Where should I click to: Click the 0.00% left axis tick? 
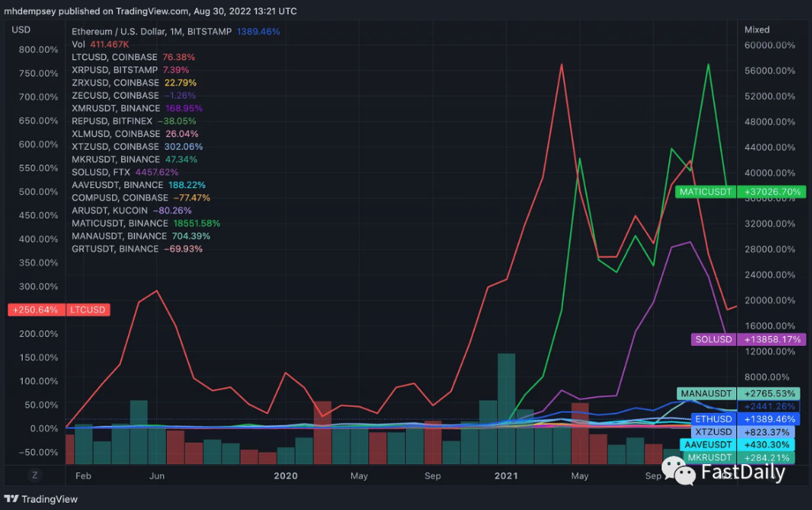pyautogui.click(x=44, y=429)
